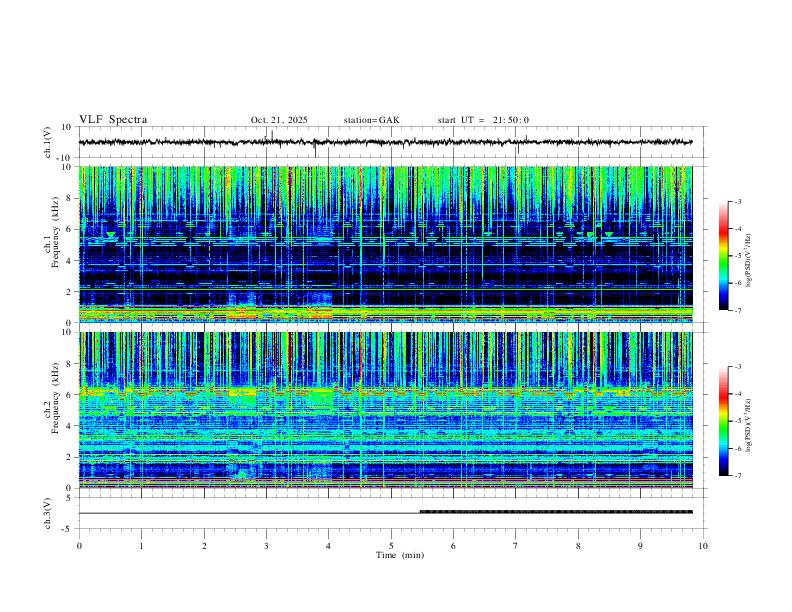Click the 9 tick label on the Time axis
The height and width of the screenshot is (612, 792).
click(640, 546)
